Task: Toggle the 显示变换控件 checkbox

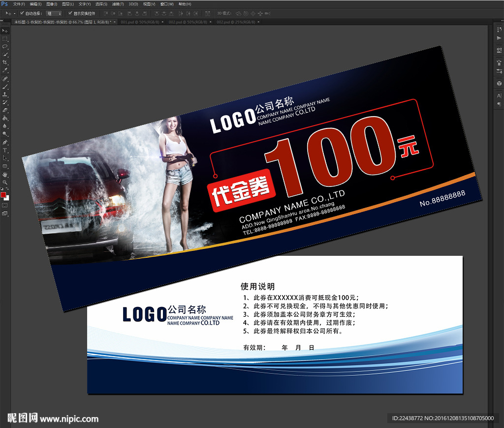Action: [70, 13]
